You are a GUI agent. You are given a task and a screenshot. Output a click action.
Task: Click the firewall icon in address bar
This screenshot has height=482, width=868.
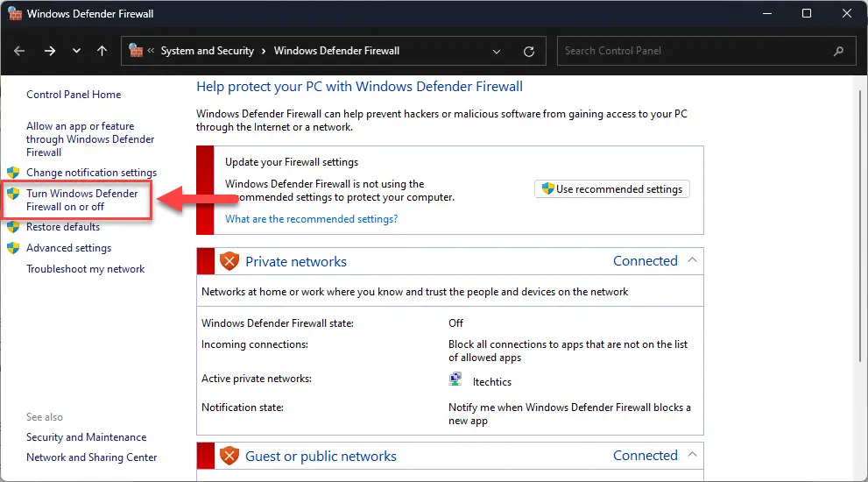(136, 51)
